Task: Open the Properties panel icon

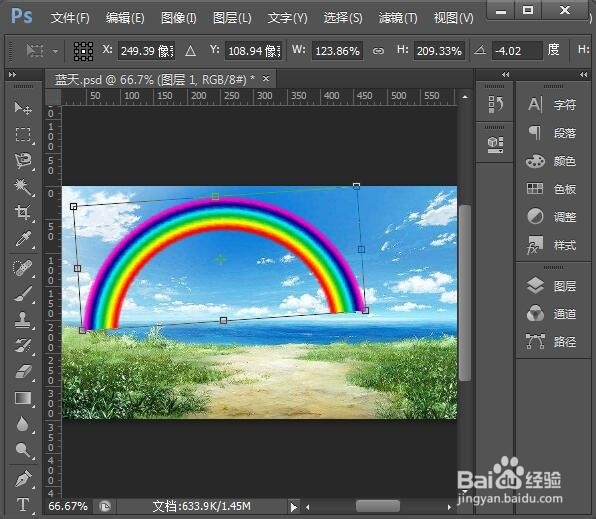Action: tap(496, 145)
